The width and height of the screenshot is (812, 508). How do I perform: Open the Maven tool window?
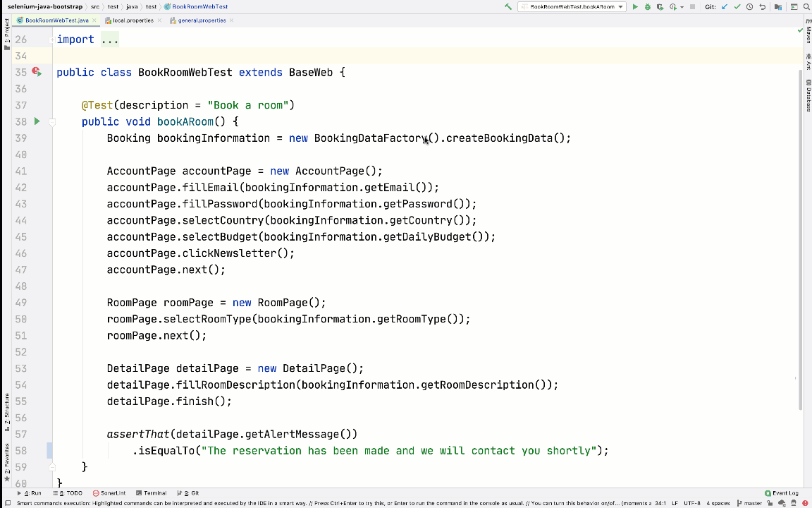[808, 31]
